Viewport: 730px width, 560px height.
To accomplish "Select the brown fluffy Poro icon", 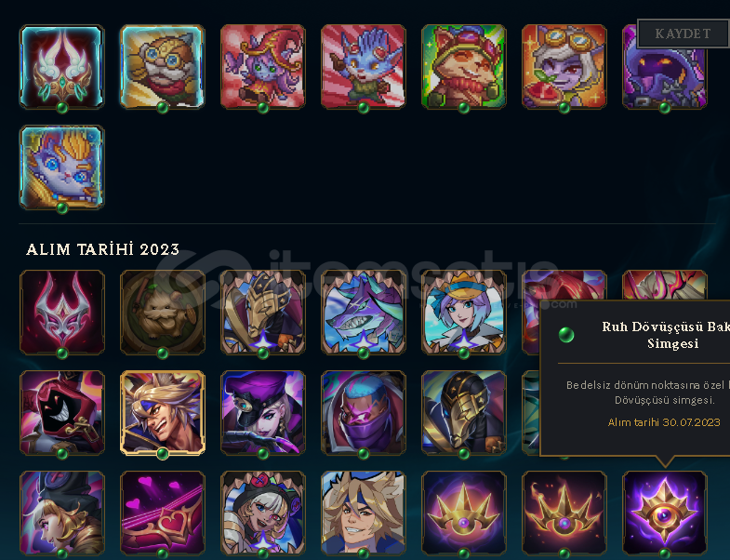I will pyautogui.click(x=162, y=313).
